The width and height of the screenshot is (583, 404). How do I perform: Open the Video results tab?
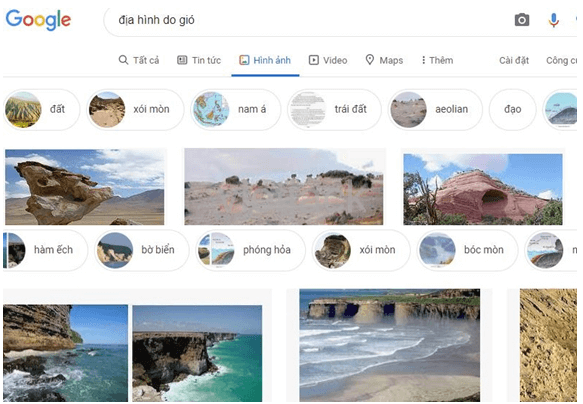328,60
